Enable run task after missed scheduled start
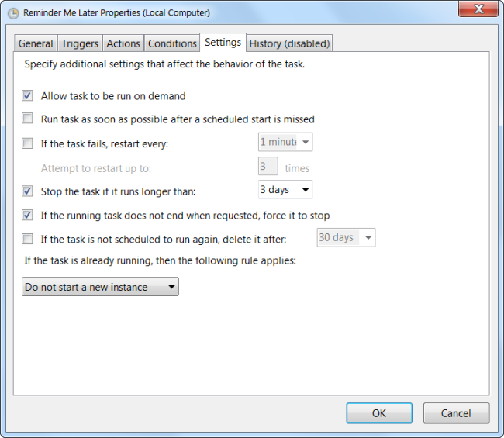504x438 pixels. pos(28,119)
